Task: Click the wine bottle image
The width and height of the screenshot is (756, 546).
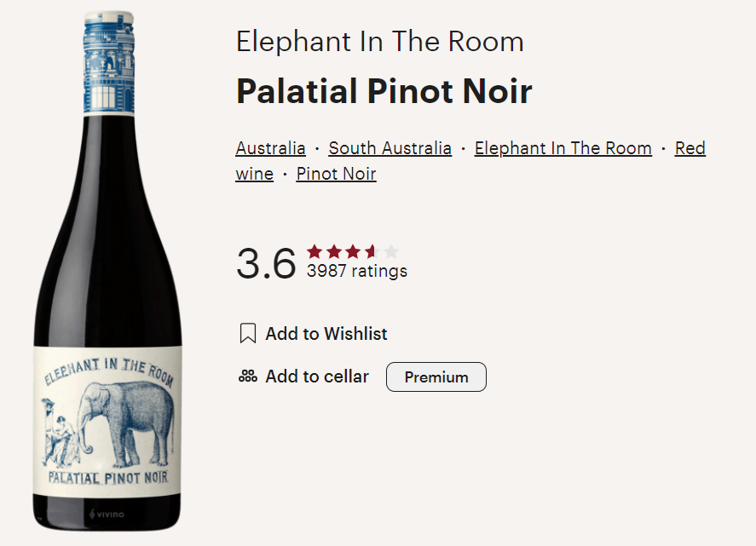Action: click(x=108, y=271)
